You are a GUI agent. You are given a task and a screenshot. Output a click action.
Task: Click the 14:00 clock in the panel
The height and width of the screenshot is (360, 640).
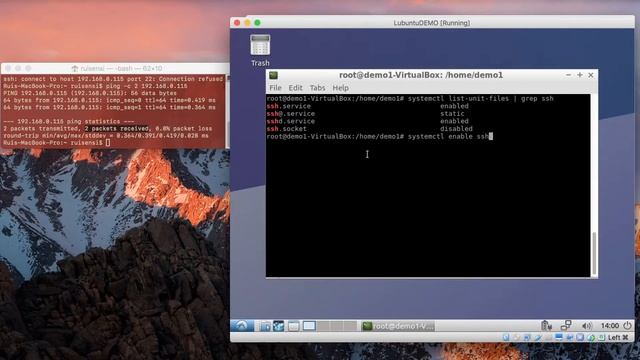pos(610,325)
